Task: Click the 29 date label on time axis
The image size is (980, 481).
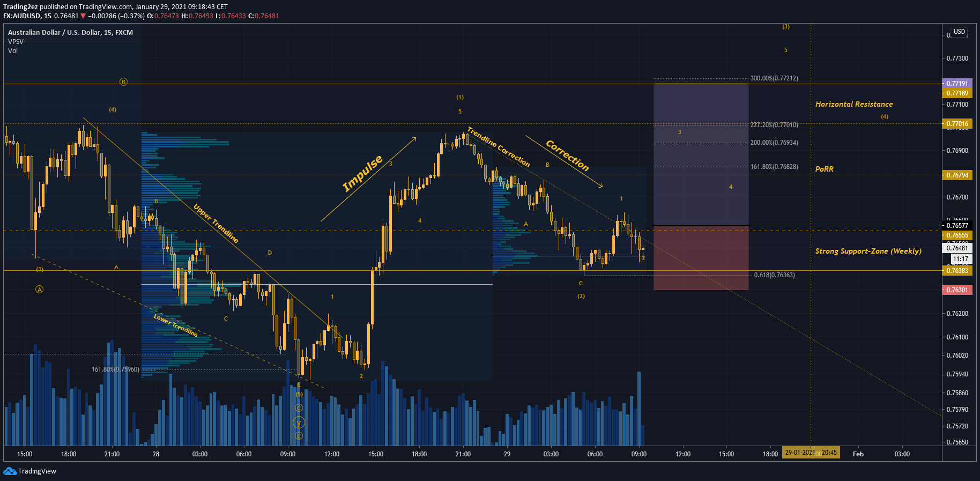Action: coord(507,454)
